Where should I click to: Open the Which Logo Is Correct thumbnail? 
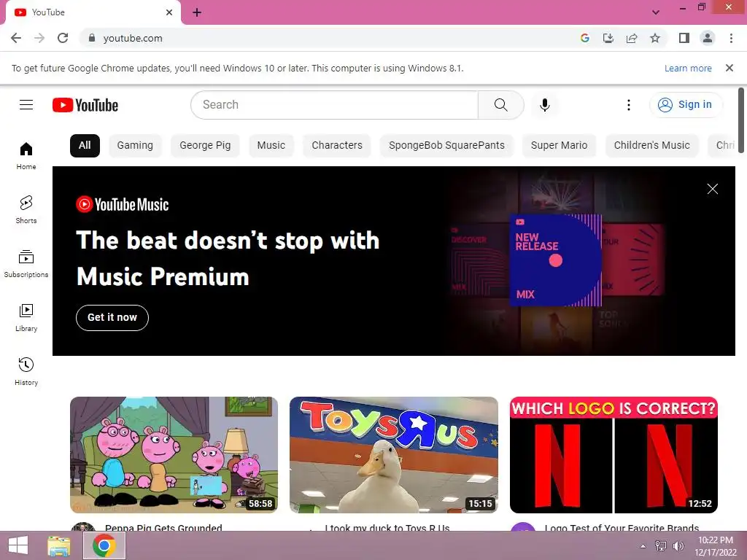(614, 455)
